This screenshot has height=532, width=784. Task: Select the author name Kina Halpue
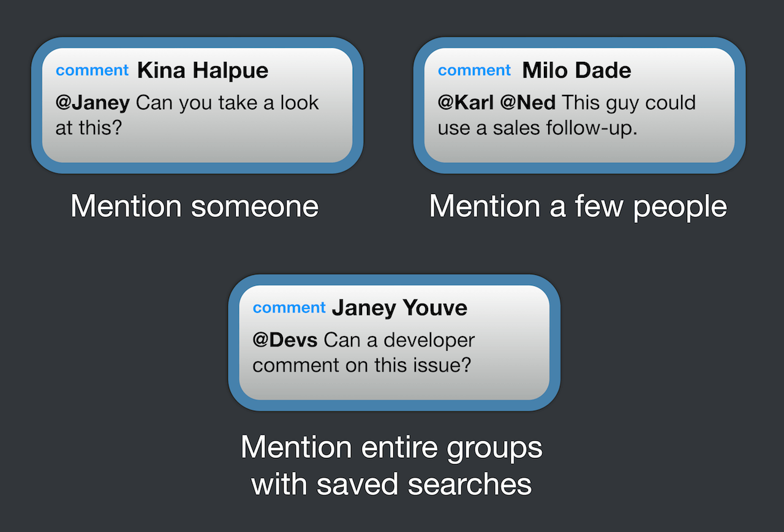[203, 70]
